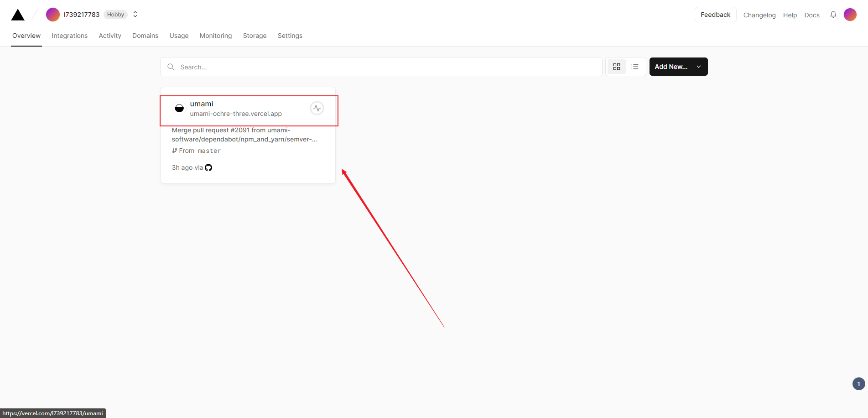The height and width of the screenshot is (418, 868).
Task: Open the Usage tab
Action: (179, 36)
